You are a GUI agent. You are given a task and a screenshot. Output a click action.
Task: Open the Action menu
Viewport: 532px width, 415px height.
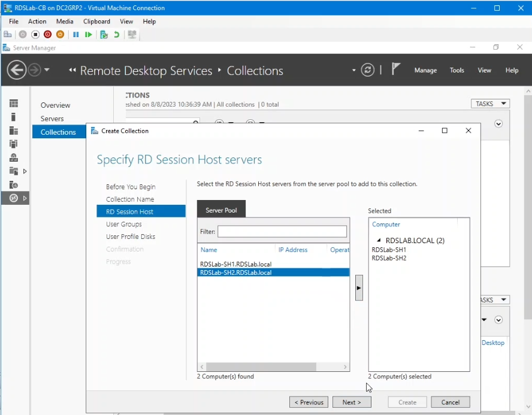(x=37, y=22)
